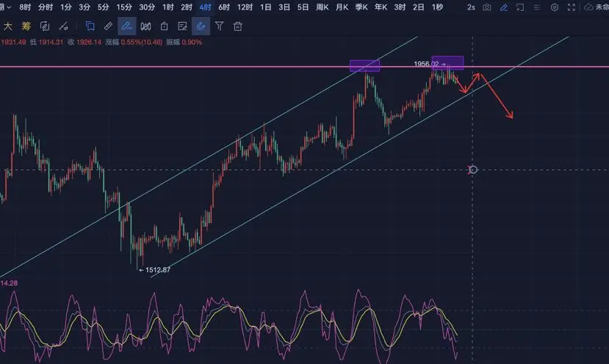This screenshot has height=364, width=609.
Task: Expand the period dropdown chevron
Action: point(9,7)
